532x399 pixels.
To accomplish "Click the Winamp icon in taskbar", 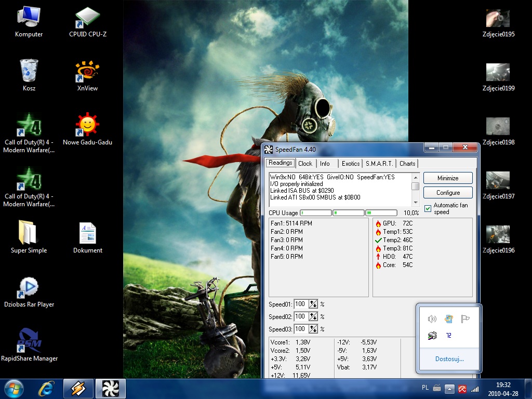I will [x=78, y=389].
